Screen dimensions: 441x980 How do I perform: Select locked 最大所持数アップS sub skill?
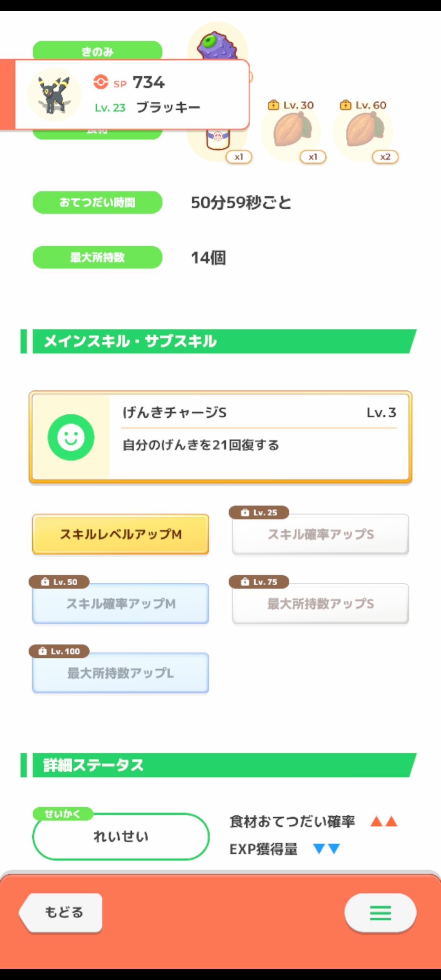[321, 604]
